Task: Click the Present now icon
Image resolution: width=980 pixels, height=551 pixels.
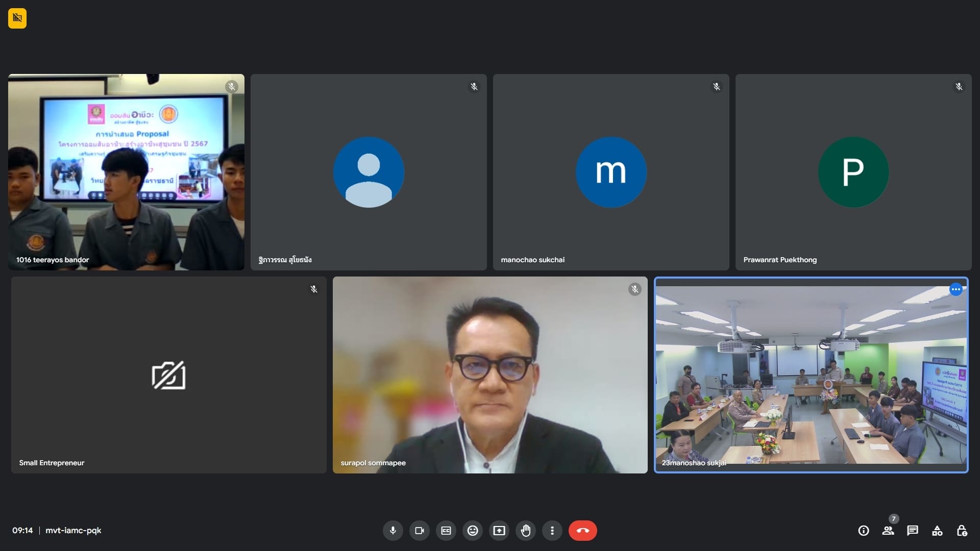Action: coord(499,531)
